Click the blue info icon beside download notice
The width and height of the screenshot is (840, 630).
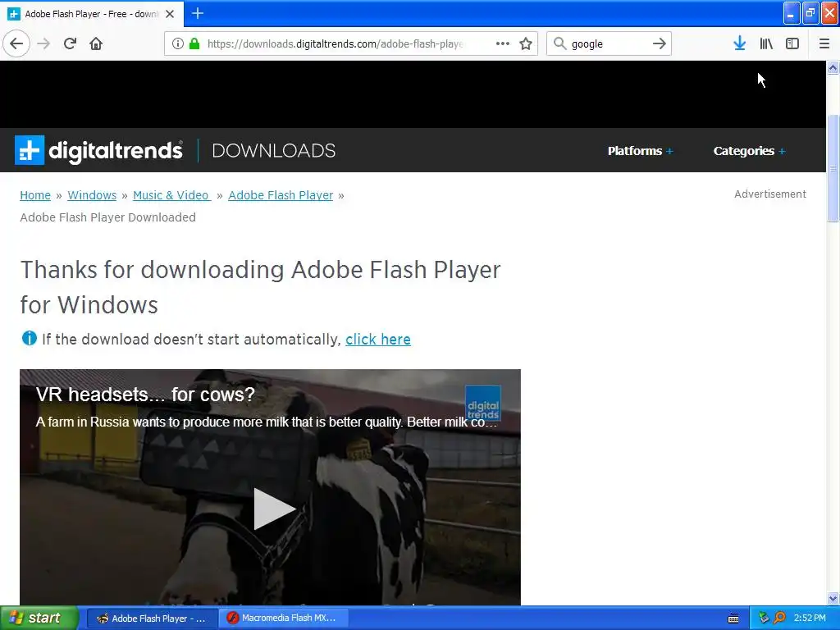(x=29, y=339)
